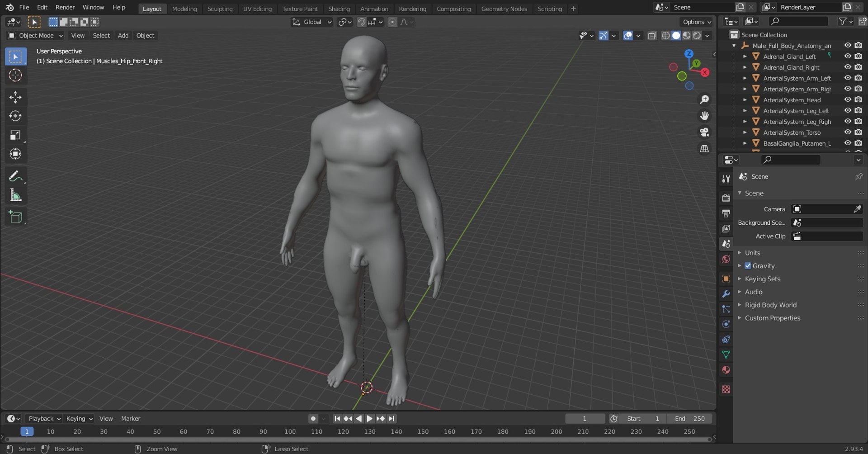Pick the Measure tool
This screenshot has height=454, width=868.
coord(15,195)
